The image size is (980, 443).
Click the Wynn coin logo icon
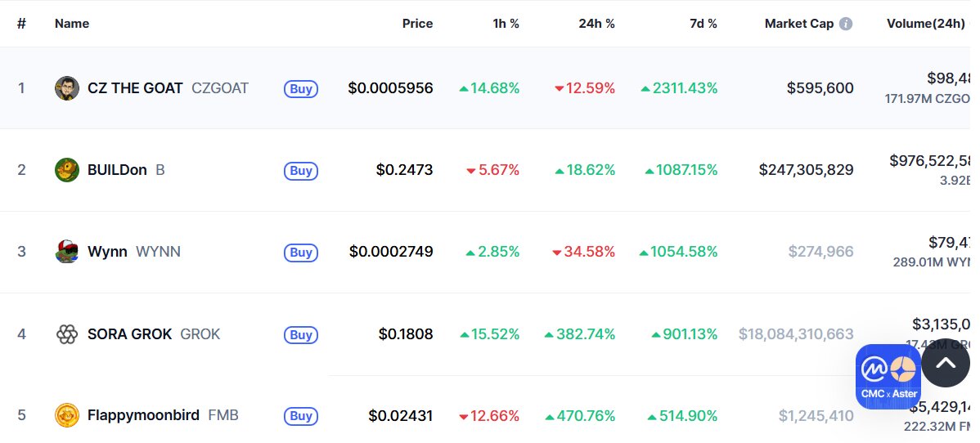point(67,252)
